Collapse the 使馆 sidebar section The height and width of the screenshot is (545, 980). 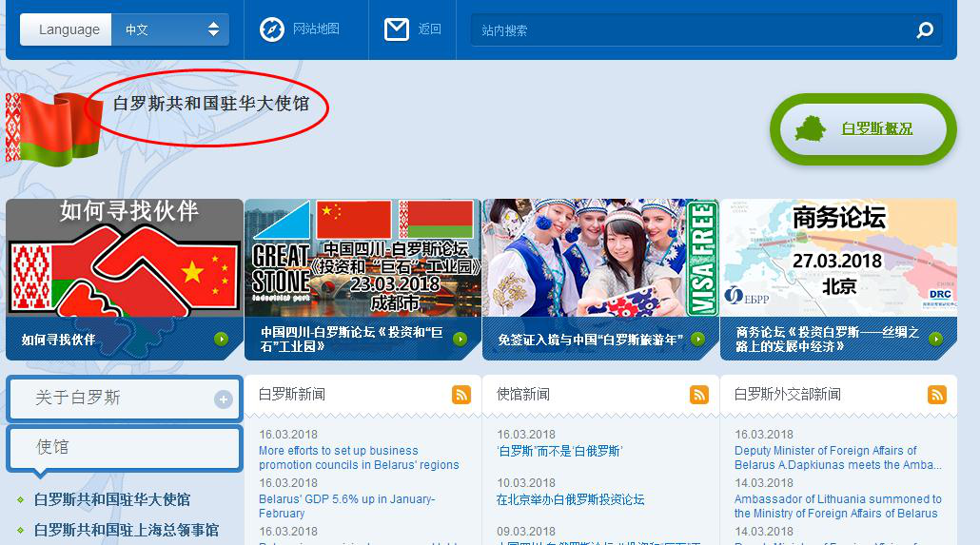124,447
